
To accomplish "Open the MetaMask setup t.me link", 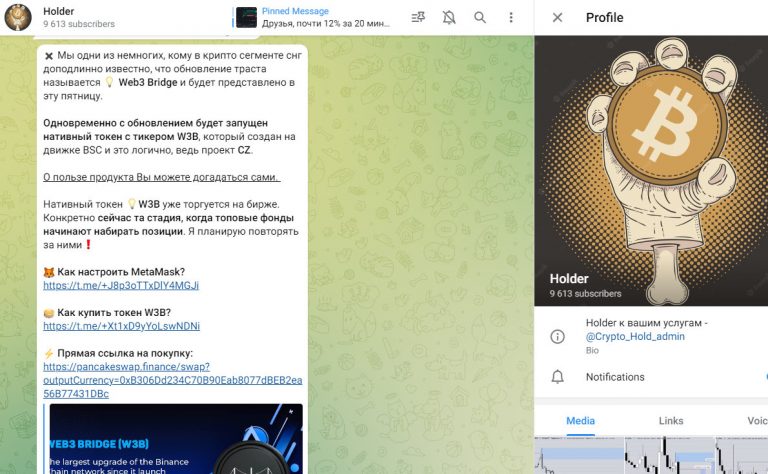I will (x=121, y=285).
